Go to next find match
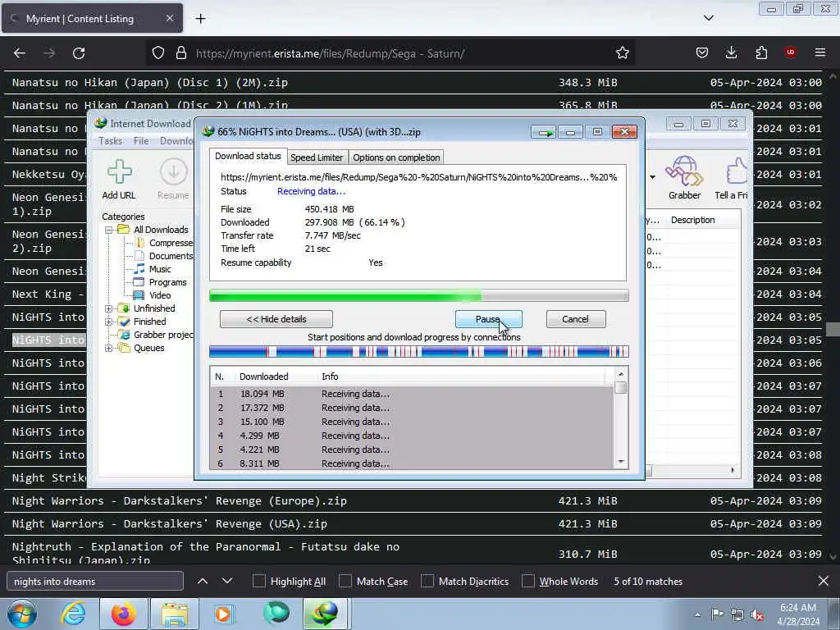Viewport: 840px width, 630px height. [x=227, y=581]
